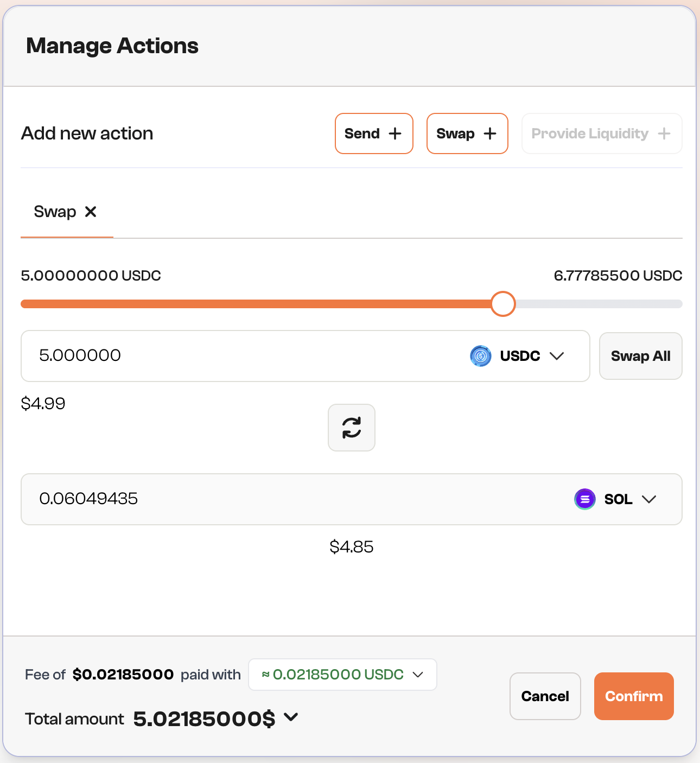
Task: Click the Swap All button
Action: coord(640,356)
